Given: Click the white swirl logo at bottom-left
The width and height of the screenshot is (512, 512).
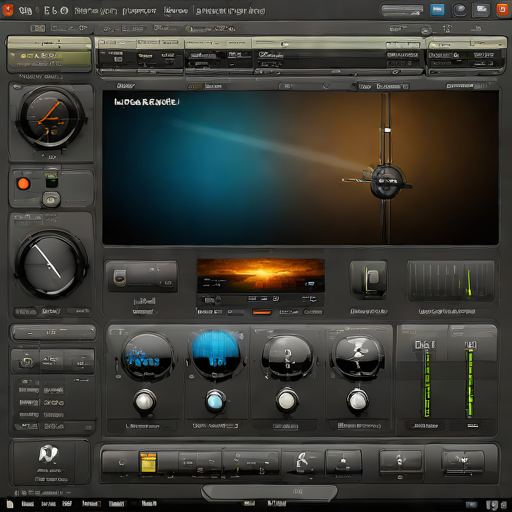Looking at the screenshot, I should point(49,455).
